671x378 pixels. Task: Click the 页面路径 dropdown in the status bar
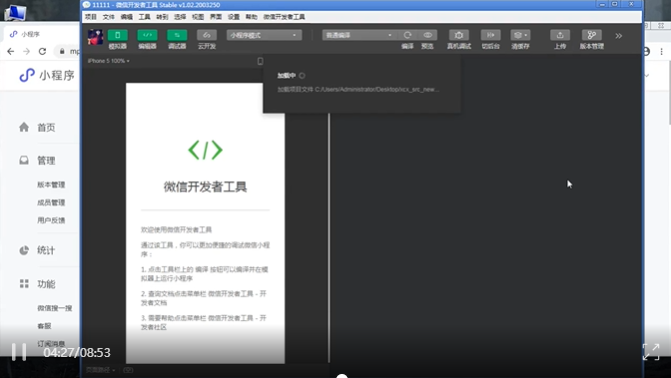[101, 370]
